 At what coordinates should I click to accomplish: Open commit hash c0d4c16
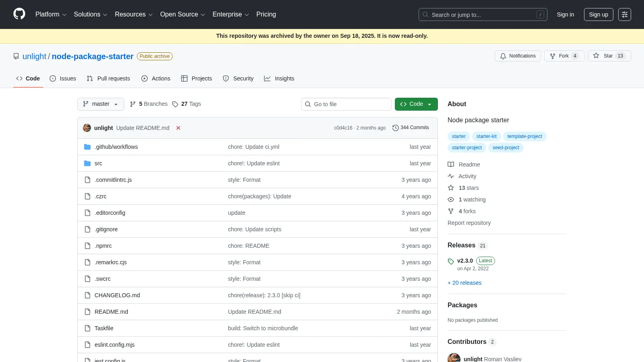pyautogui.click(x=343, y=128)
